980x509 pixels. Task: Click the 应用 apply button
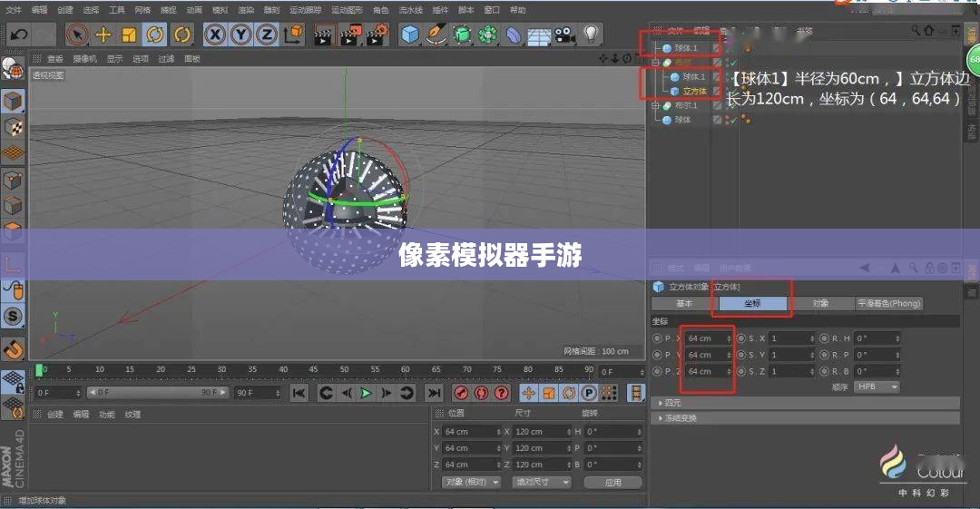613,483
